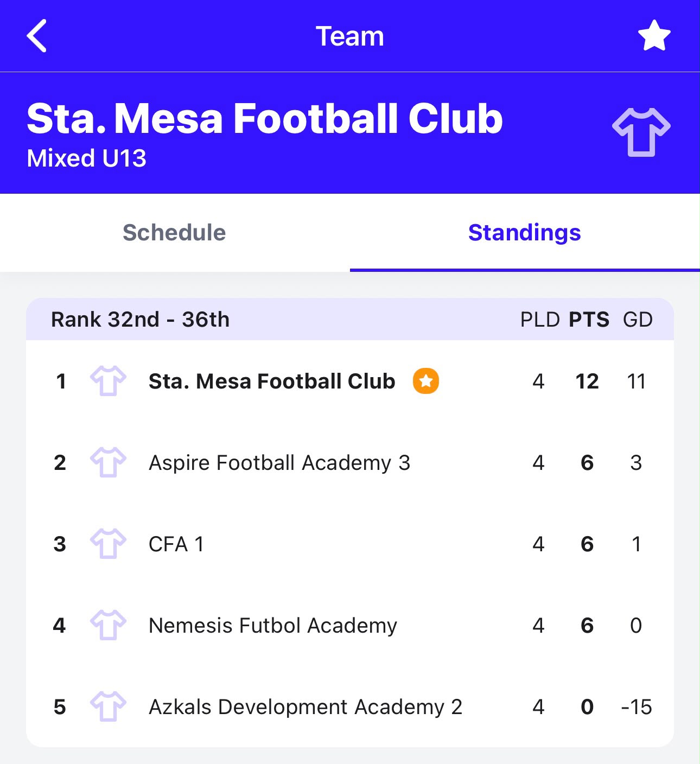Click the orange star badge next to Sta. Mesa
The image size is (700, 764).
click(x=426, y=381)
